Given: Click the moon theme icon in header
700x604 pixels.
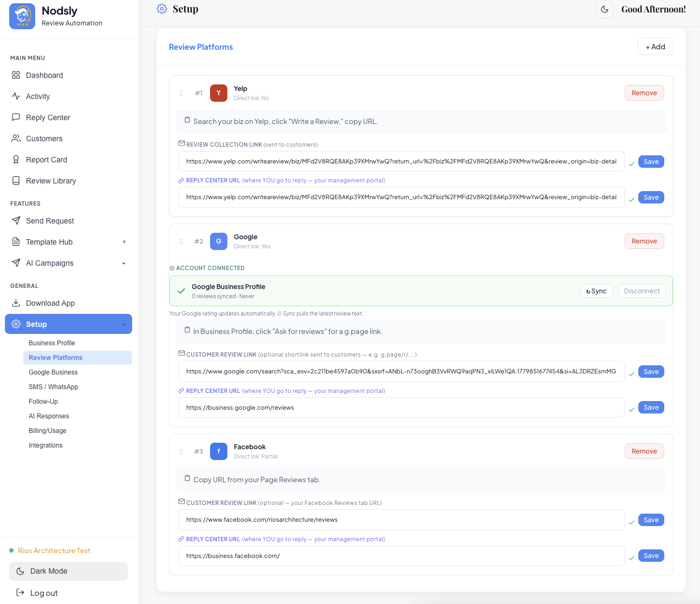Looking at the screenshot, I should pos(605,9).
